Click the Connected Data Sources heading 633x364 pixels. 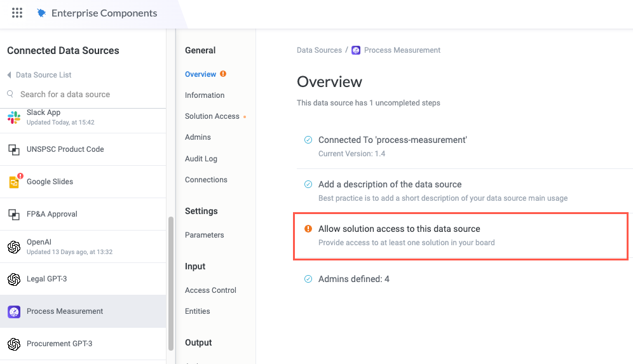[63, 50]
